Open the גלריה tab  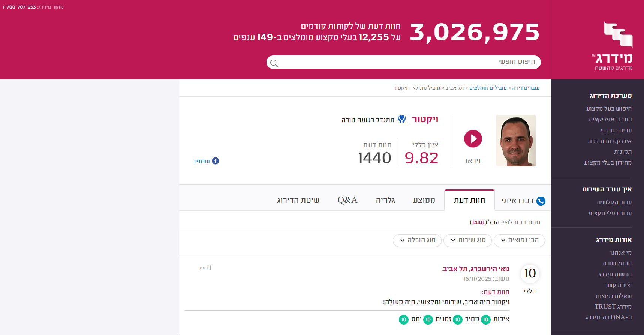[385, 200]
